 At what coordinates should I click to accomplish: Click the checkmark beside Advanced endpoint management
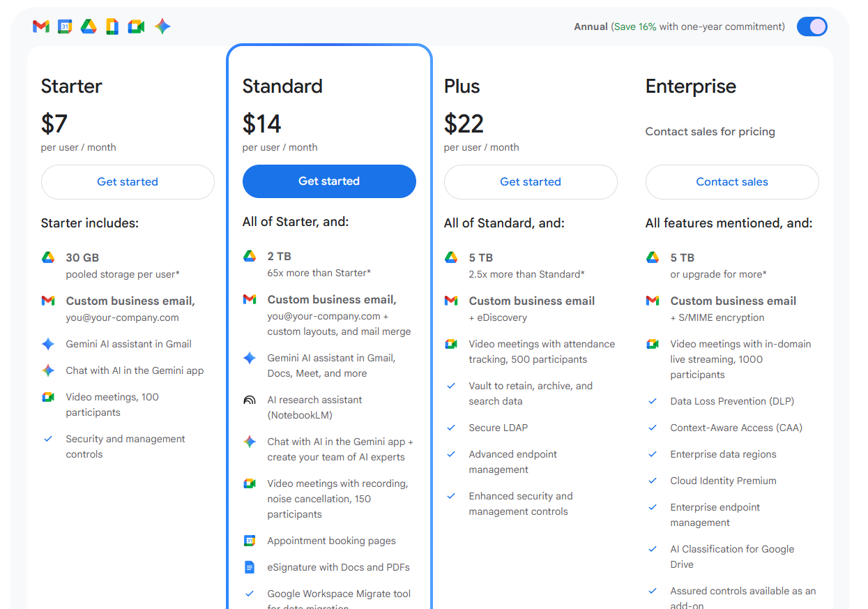(x=451, y=454)
